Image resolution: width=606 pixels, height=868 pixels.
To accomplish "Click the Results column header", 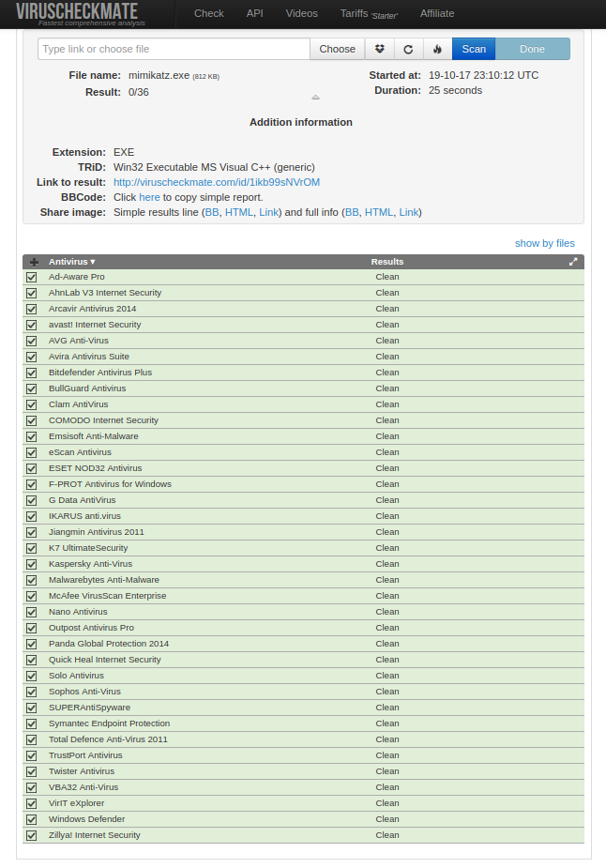I will (387, 262).
